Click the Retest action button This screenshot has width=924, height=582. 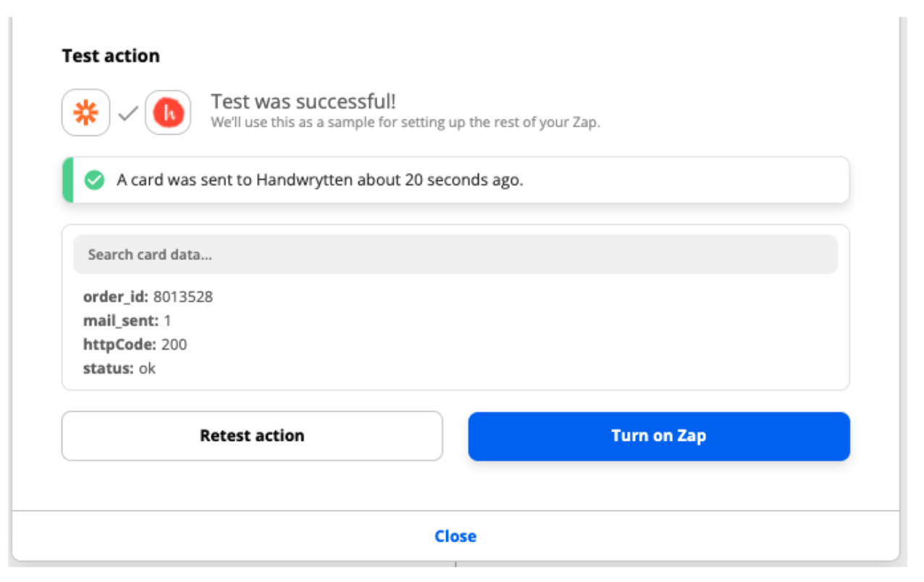click(252, 436)
